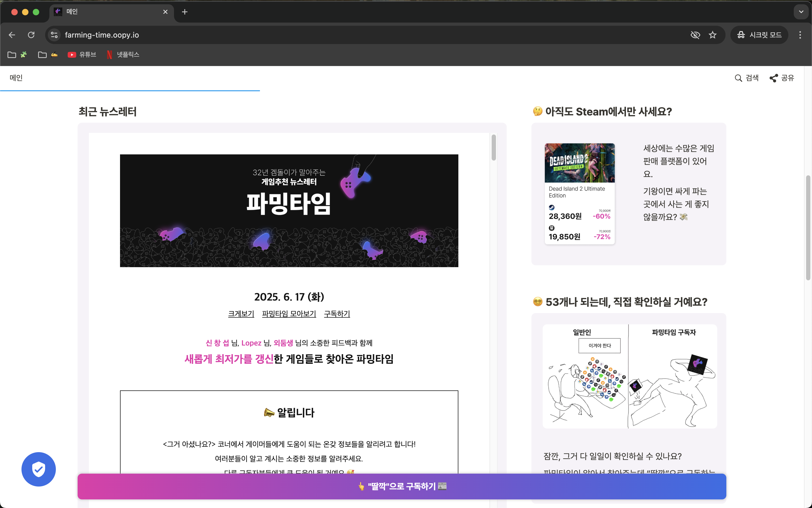812x508 pixels.
Task: Open the Dead Island 2 cover thumbnail
Action: click(579, 163)
